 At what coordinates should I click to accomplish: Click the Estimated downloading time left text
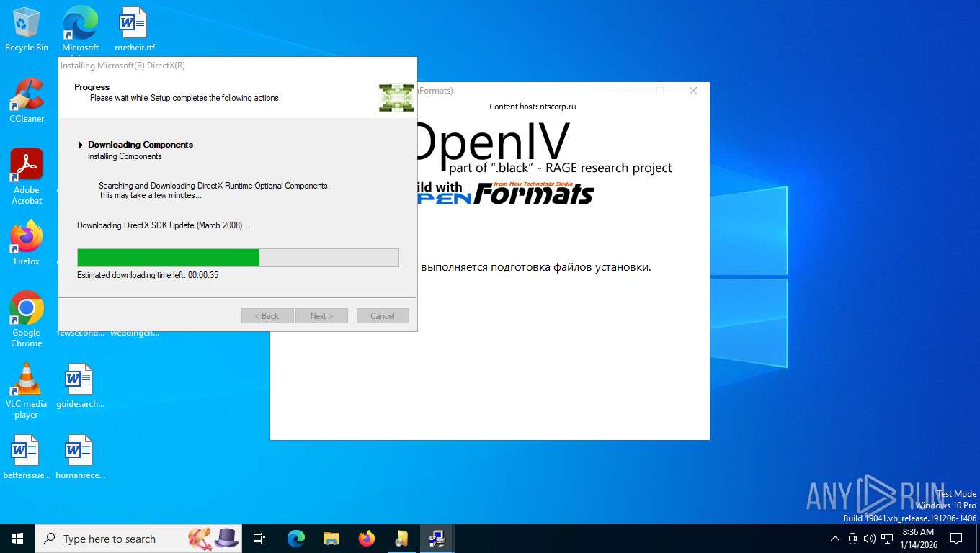click(x=148, y=275)
